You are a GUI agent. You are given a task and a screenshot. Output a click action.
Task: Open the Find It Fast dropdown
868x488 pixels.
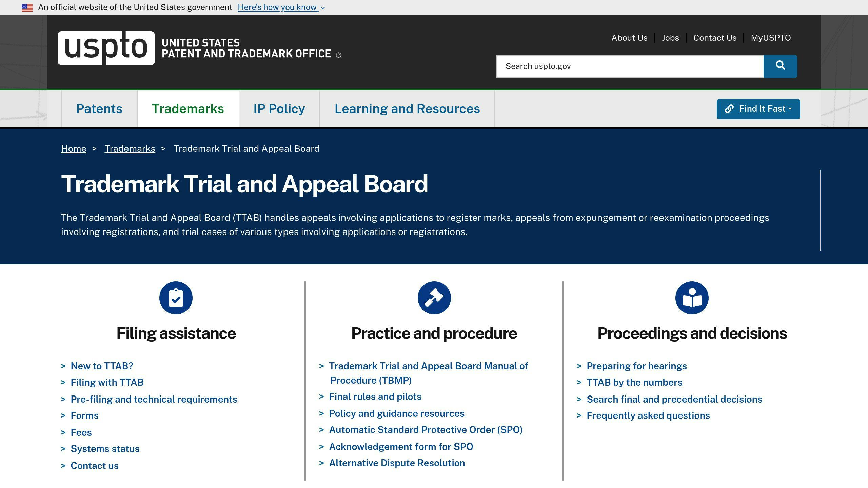pyautogui.click(x=758, y=109)
